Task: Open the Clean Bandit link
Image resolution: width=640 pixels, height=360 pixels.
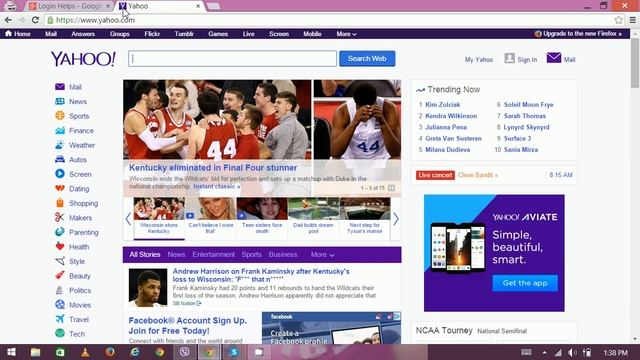Action: tap(478, 175)
